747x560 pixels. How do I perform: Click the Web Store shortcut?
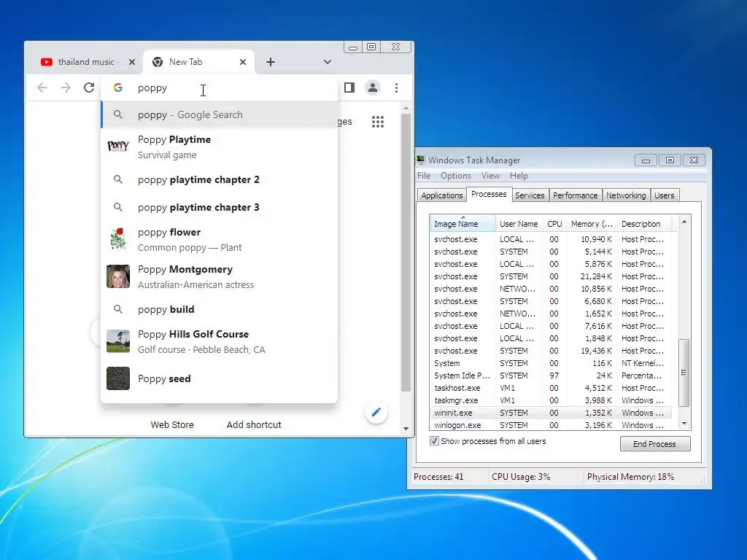point(172,425)
